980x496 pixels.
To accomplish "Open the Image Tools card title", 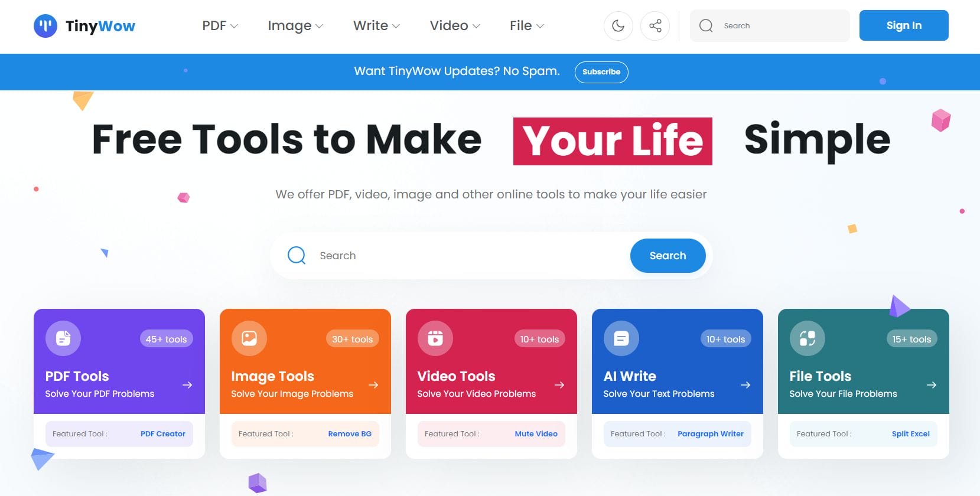I will point(272,376).
